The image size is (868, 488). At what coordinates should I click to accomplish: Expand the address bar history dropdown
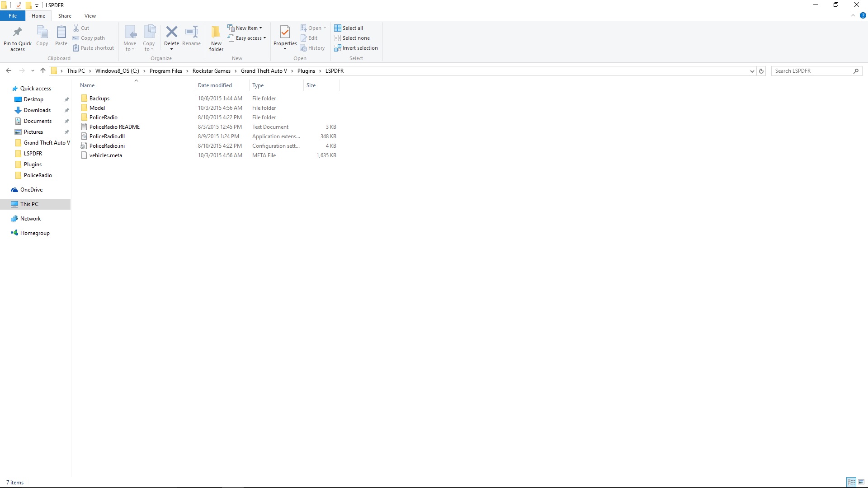(752, 71)
